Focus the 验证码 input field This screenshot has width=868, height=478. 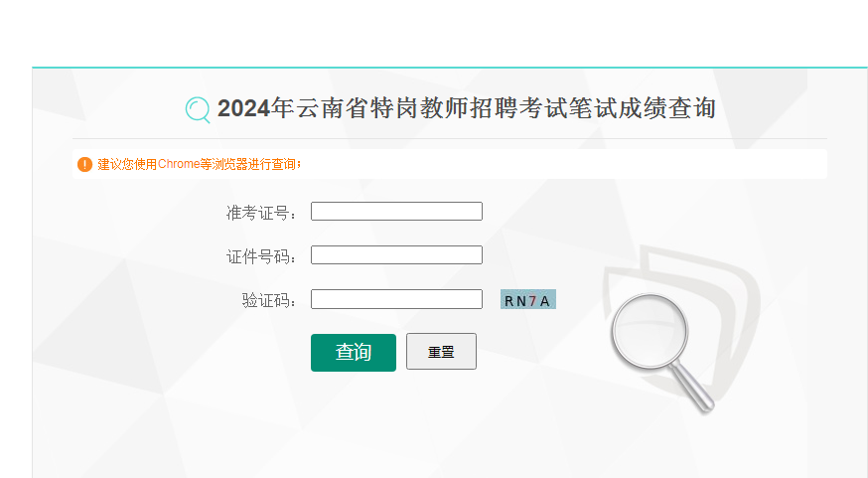click(x=396, y=299)
